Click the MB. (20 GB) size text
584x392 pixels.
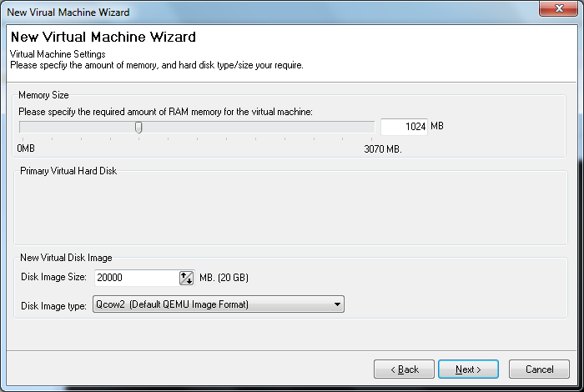[x=224, y=278]
